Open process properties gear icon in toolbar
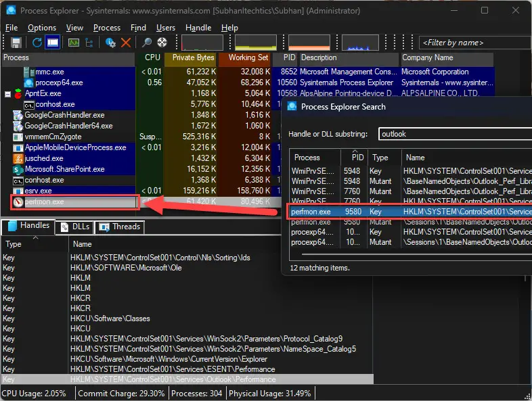This screenshot has width=532, height=401. [x=110, y=43]
